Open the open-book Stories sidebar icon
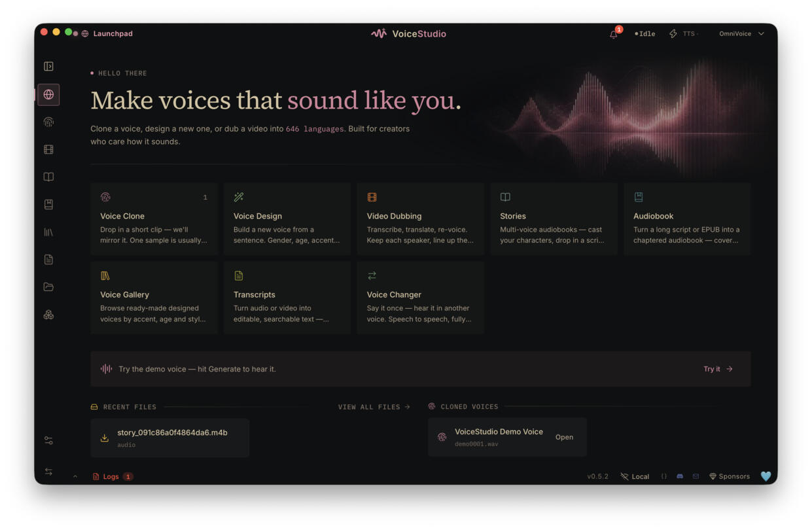The height and width of the screenshot is (530, 812). click(48, 177)
